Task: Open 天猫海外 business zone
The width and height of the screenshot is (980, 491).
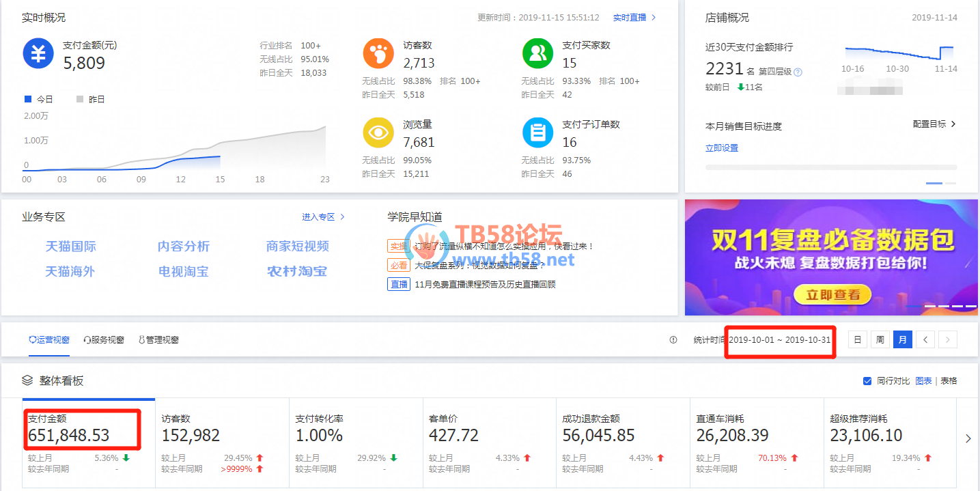Action: tap(70, 271)
